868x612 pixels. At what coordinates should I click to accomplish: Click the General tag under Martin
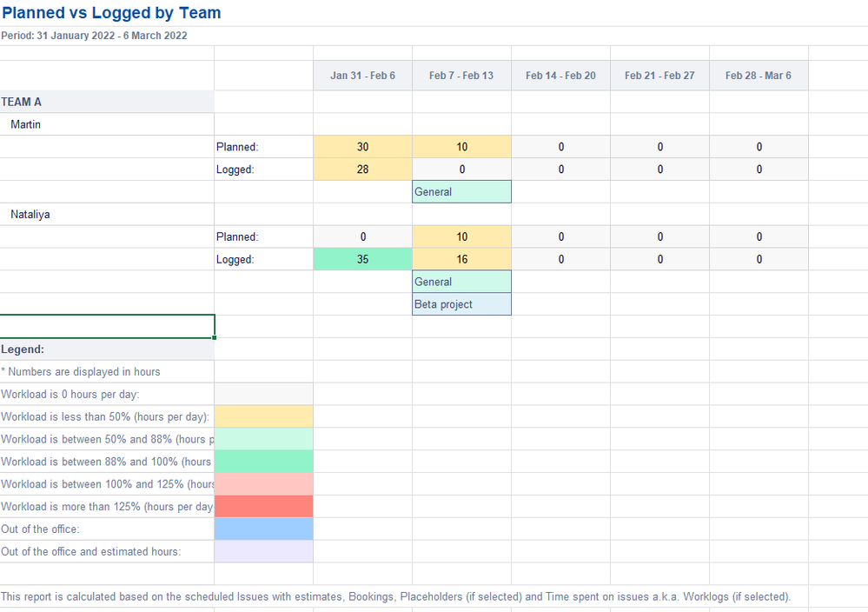461,191
